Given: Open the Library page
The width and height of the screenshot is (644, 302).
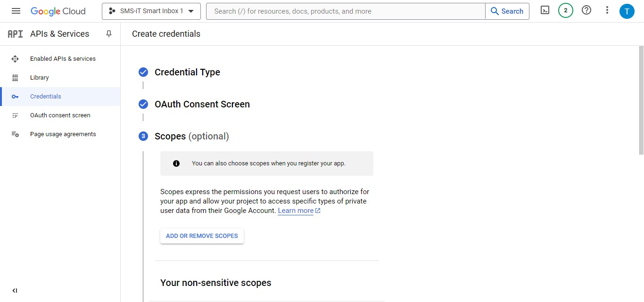Looking at the screenshot, I should point(40,78).
